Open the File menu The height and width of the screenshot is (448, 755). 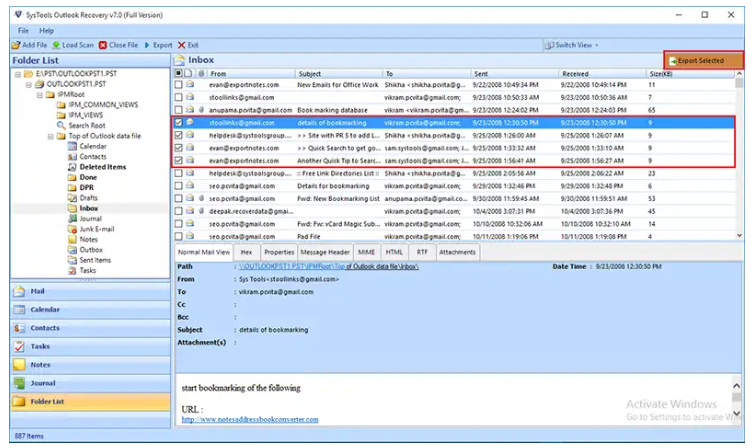pyautogui.click(x=23, y=30)
